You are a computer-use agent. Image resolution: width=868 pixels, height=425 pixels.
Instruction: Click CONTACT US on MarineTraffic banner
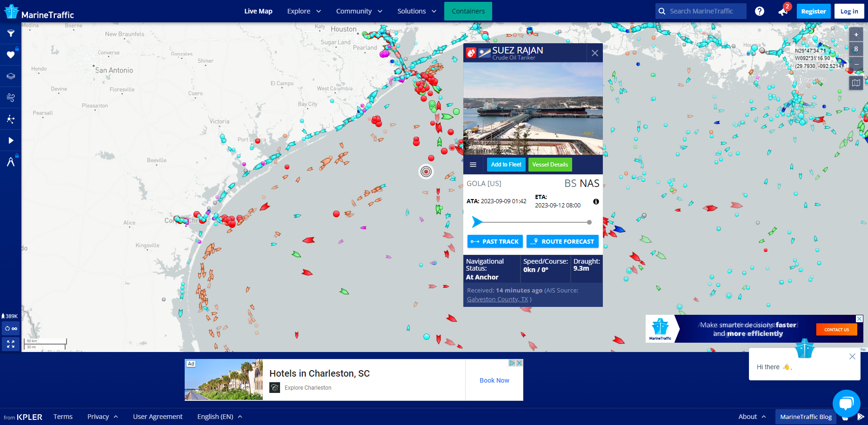point(836,330)
